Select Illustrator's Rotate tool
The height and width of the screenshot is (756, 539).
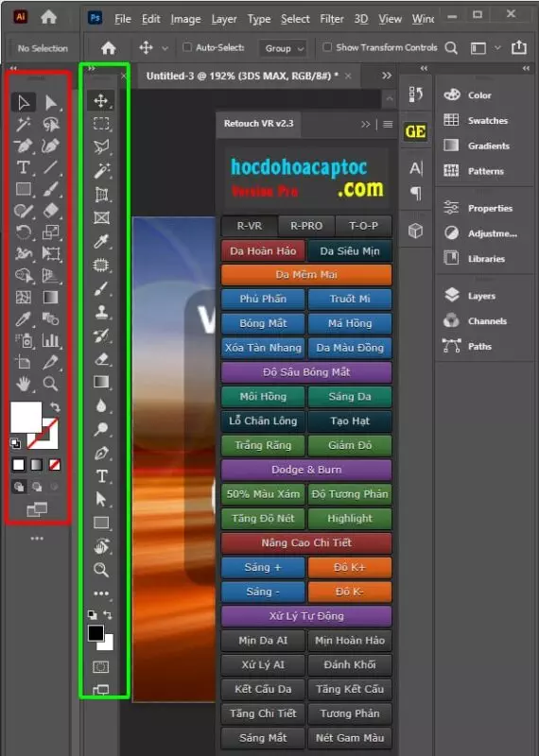[x=23, y=232]
